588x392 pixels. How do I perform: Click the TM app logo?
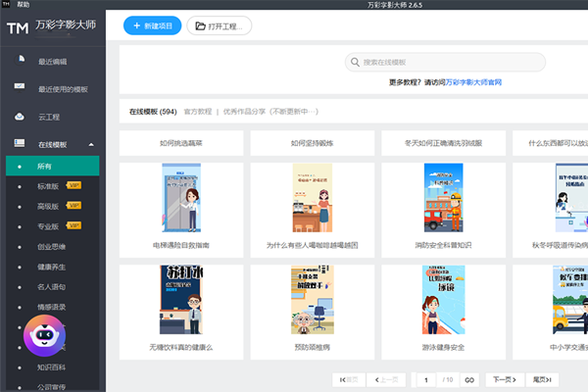click(x=18, y=27)
